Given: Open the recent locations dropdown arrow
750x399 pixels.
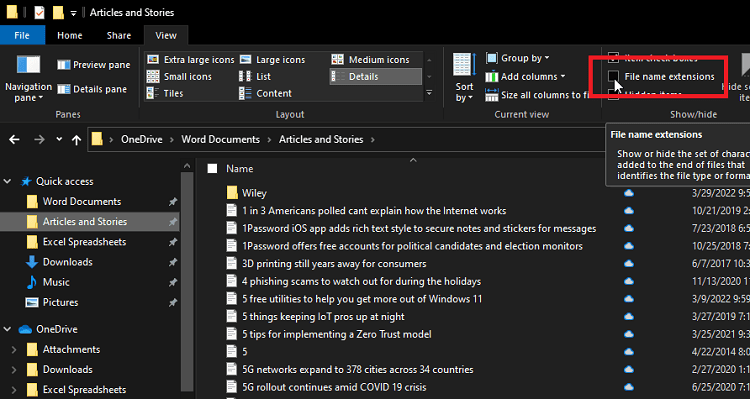Looking at the screenshot, I should [x=59, y=139].
